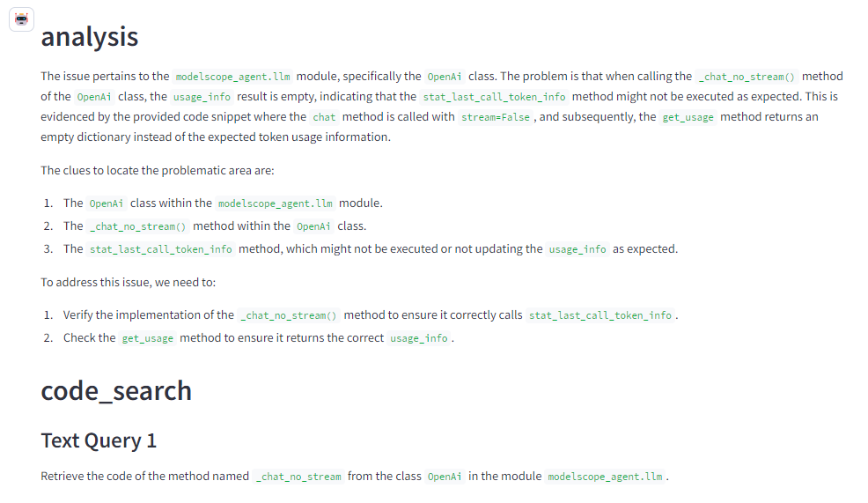Click usage_info code in the "Check the" step
Viewport: 868px width, 503px height.
[419, 338]
